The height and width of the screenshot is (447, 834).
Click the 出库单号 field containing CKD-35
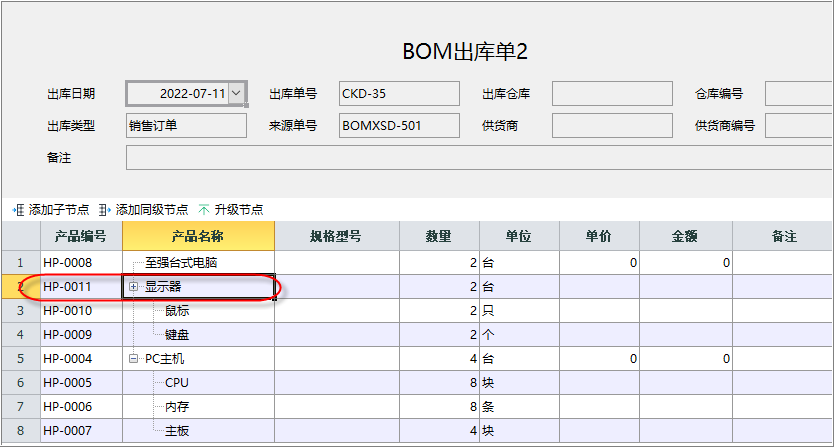click(x=399, y=94)
